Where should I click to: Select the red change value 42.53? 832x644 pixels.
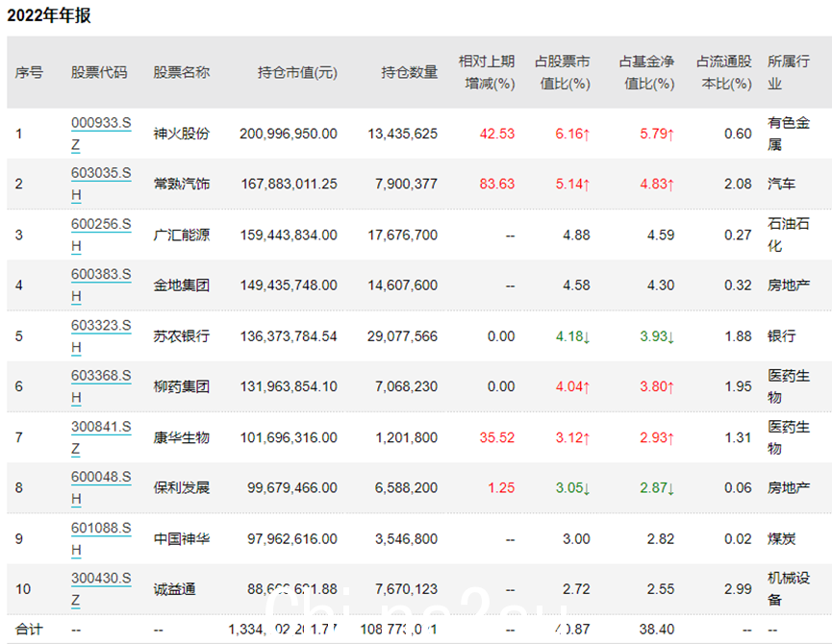pyautogui.click(x=497, y=134)
